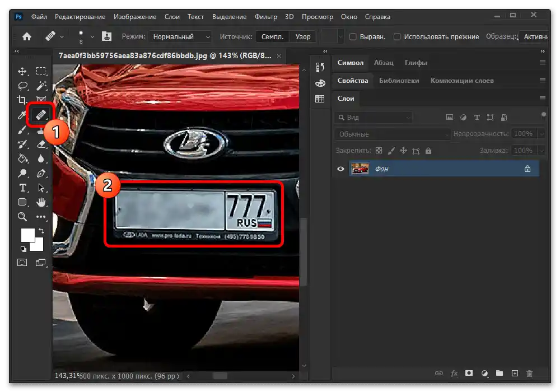Switch to the Абзац tab
This screenshot has width=560, height=392.
tap(384, 63)
